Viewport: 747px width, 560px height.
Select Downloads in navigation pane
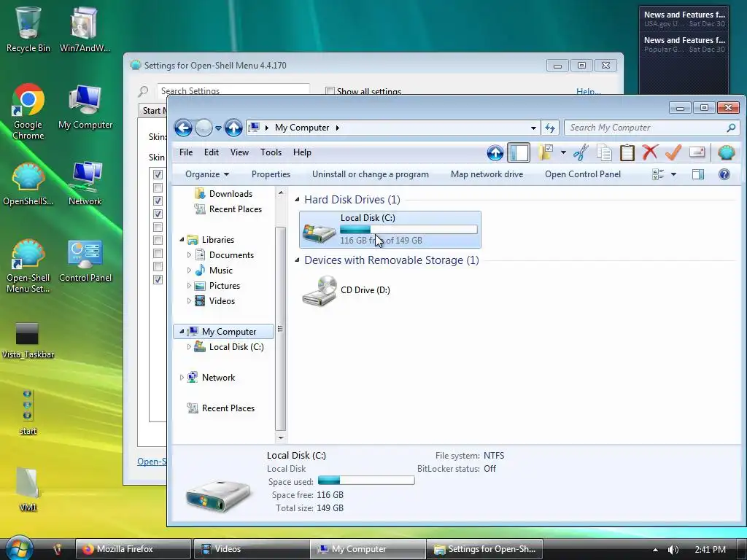pos(231,194)
